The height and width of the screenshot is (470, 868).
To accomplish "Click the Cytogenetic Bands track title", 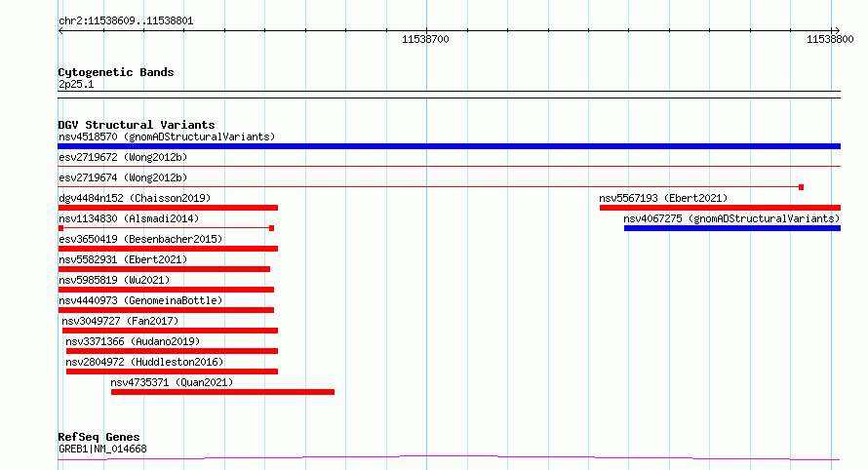I will tap(116, 72).
